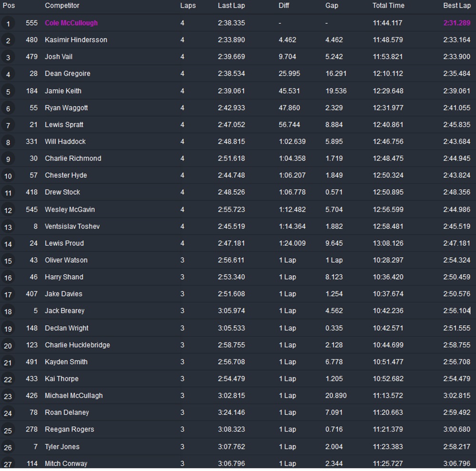The image size is (476, 471).
Task: Click the highlighted best lap time 2:31.289
Action: click(x=456, y=23)
